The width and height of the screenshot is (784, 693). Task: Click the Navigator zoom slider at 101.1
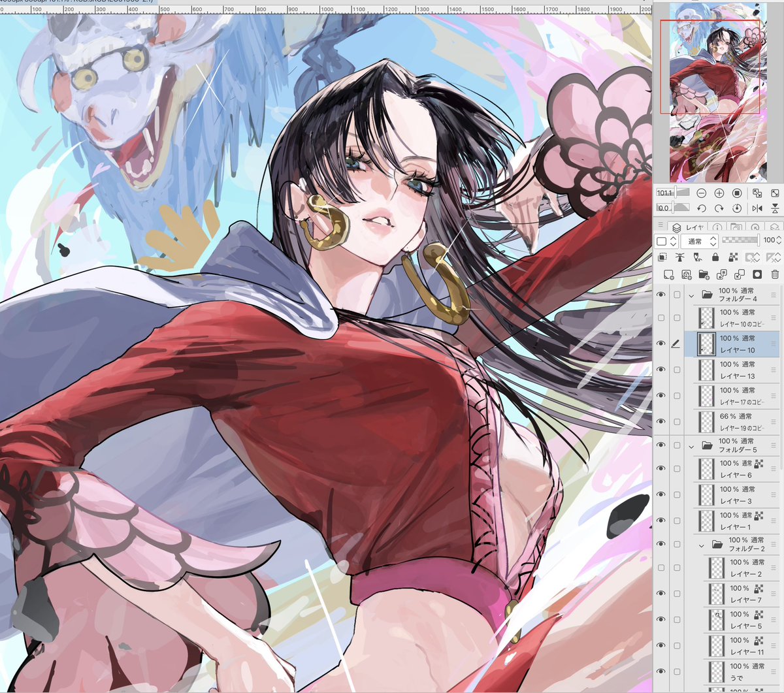673,193
